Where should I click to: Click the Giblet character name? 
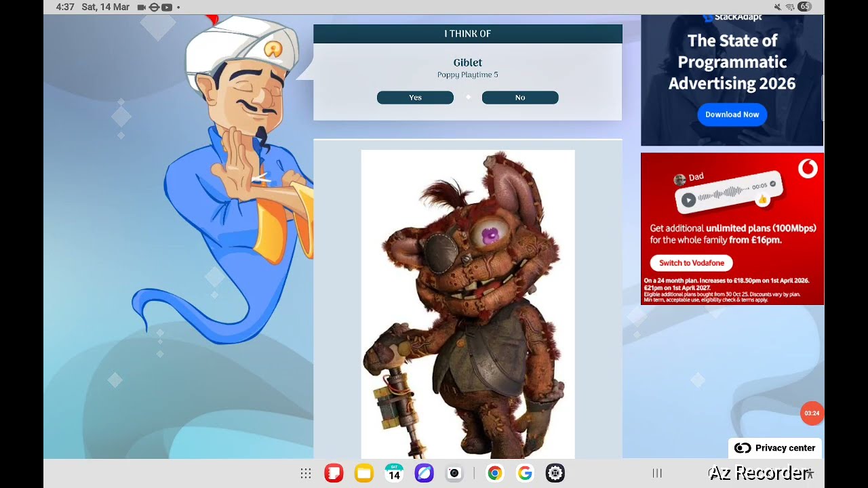click(468, 62)
